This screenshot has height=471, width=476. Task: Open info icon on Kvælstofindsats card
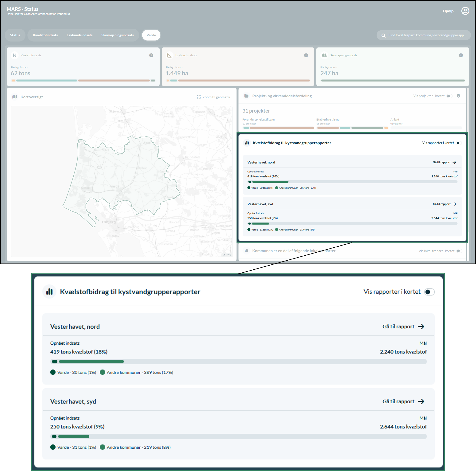pos(151,55)
